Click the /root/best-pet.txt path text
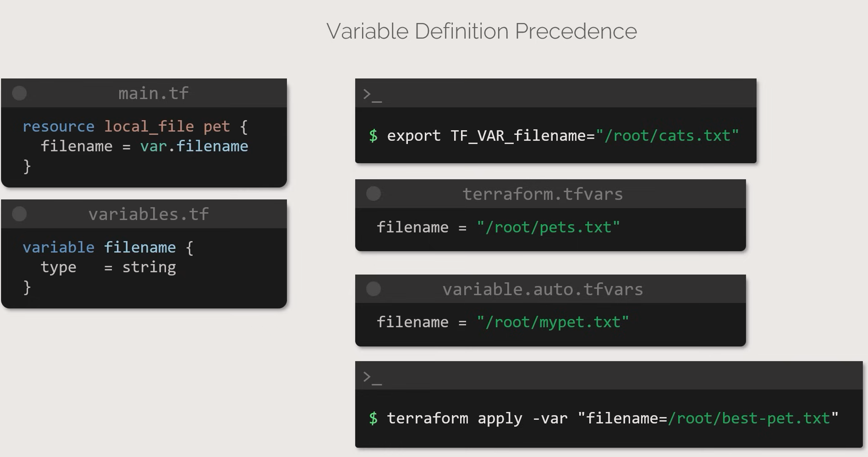 [x=749, y=418]
